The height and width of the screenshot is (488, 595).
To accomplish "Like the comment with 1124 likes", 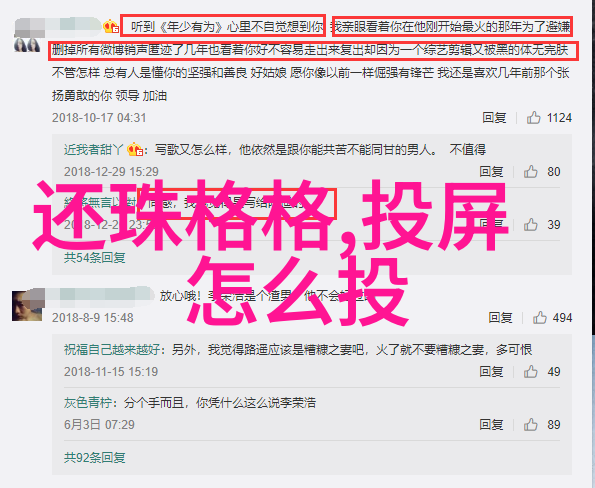I will (x=533, y=118).
